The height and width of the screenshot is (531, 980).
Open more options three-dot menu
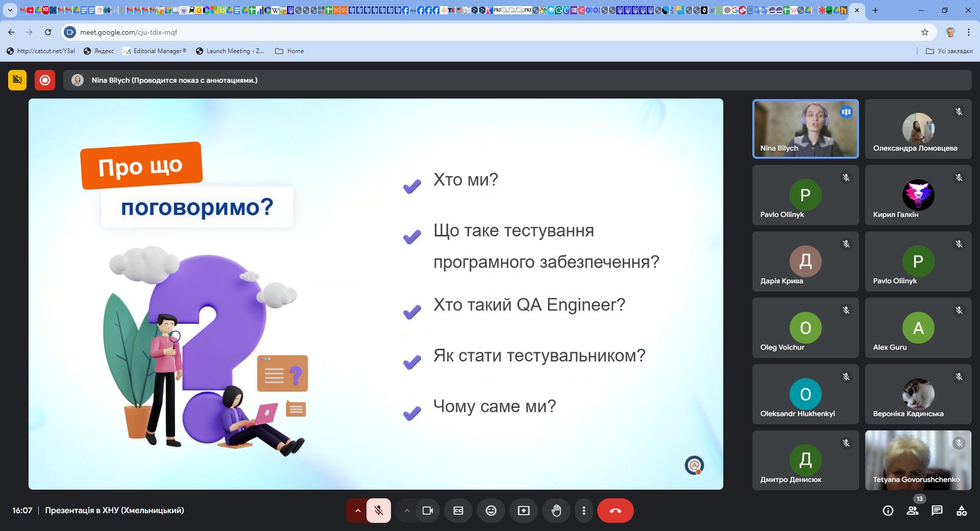click(x=584, y=511)
